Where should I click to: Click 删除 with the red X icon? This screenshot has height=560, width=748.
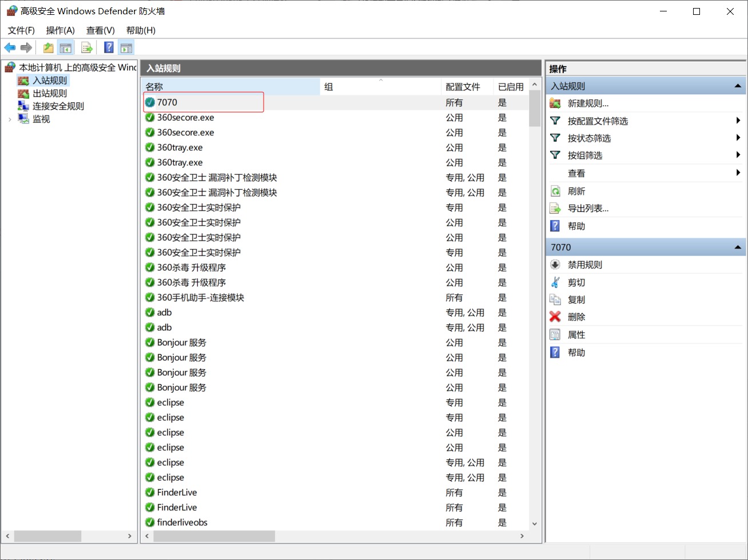click(576, 317)
